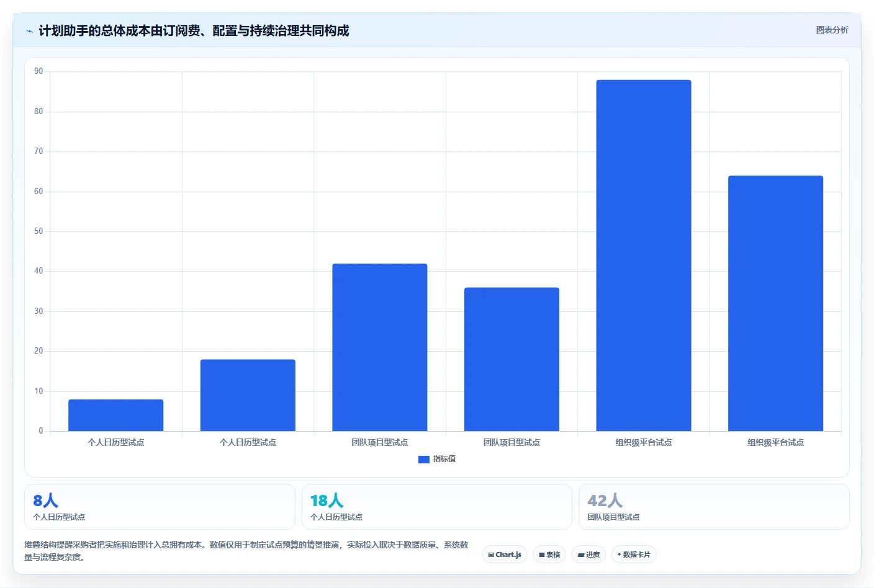874x588 pixels.
Task: Open the 42人 团队项目型试点 data card
Action: coord(714,507)
